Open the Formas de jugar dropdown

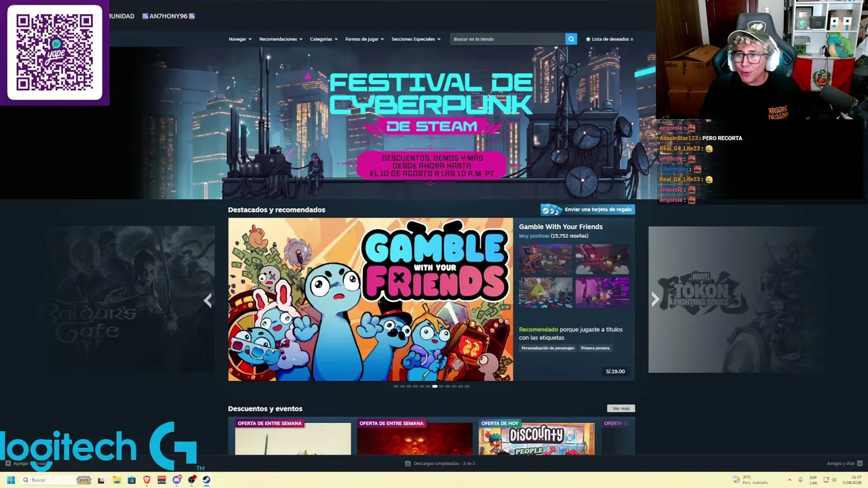(364, 39)
